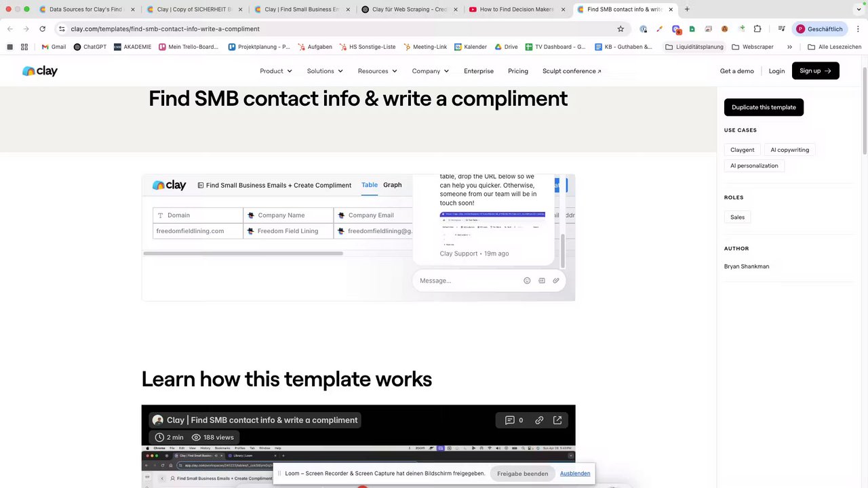Click the attachment paperclip icon in message box
The image size is (868, 488).
click(x=556, y=281)
